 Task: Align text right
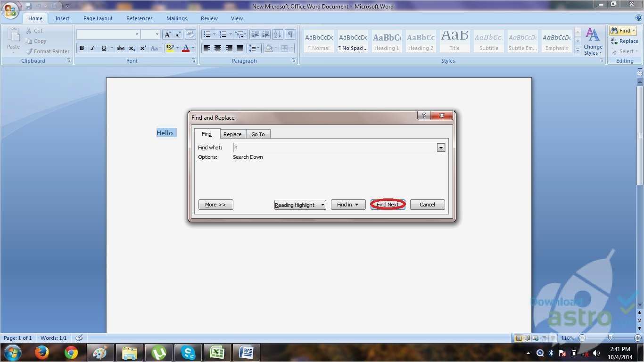(x=229, y=48)
